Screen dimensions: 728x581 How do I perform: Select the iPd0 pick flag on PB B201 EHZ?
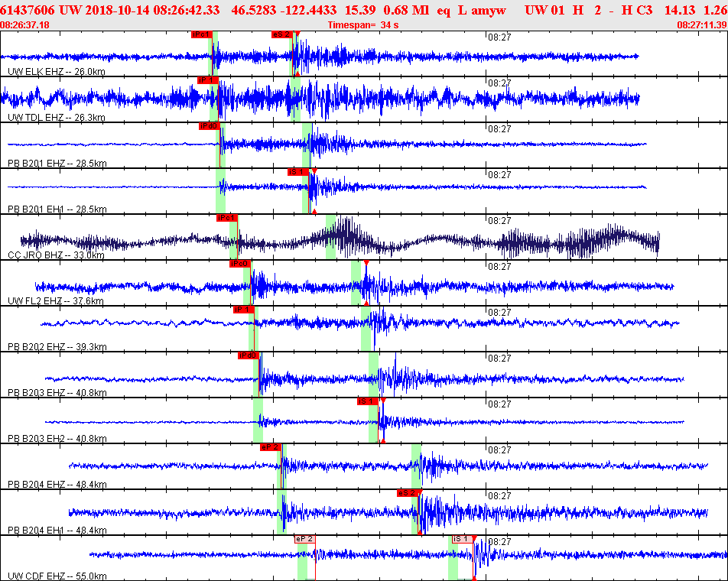tap(209, 126)
